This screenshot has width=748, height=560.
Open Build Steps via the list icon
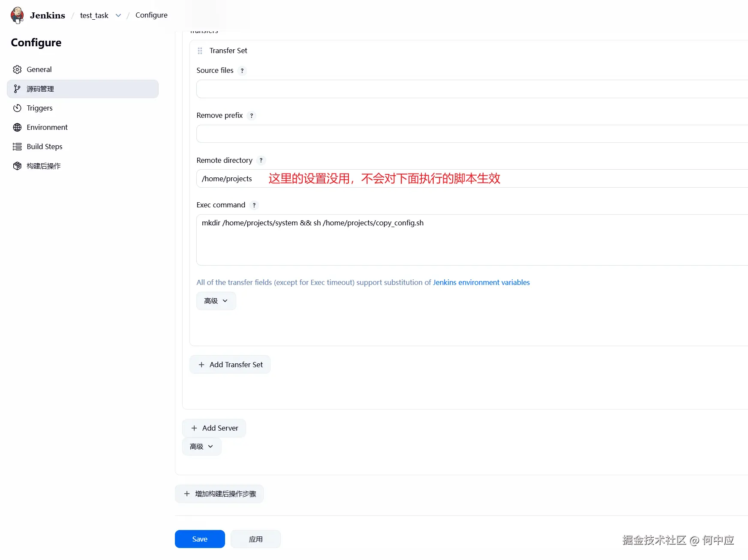click(17, 146)
